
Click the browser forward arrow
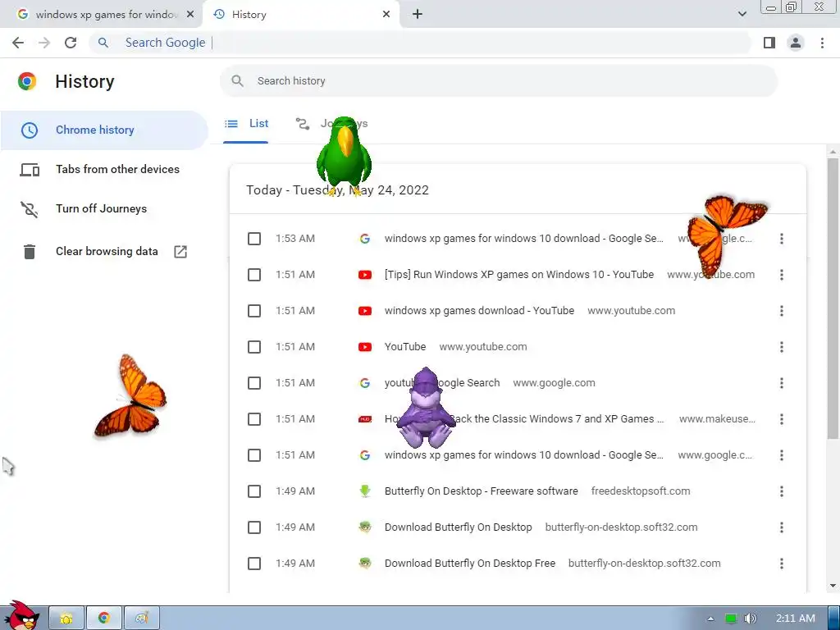point(44,43)
